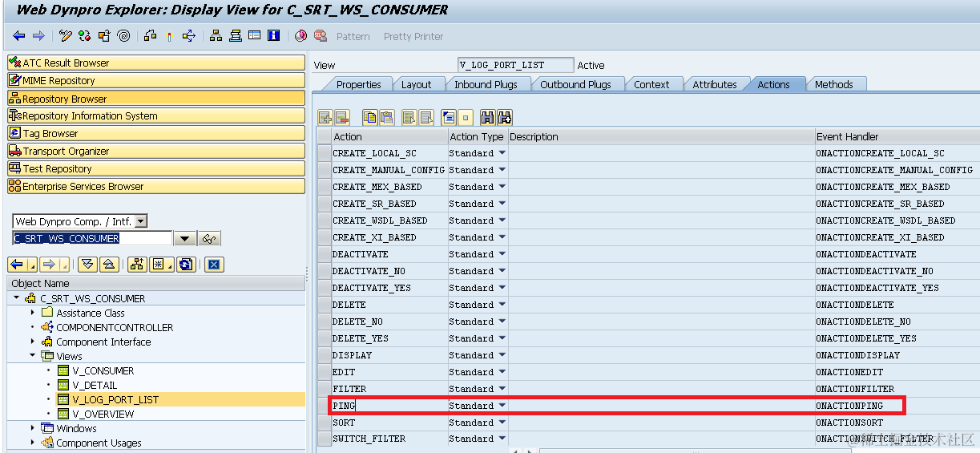Click the C_SRT_WS_CONSUMER object name input field
Viewport: 980px width, 453px height.
pyautogui.click(x=92, y=239)
